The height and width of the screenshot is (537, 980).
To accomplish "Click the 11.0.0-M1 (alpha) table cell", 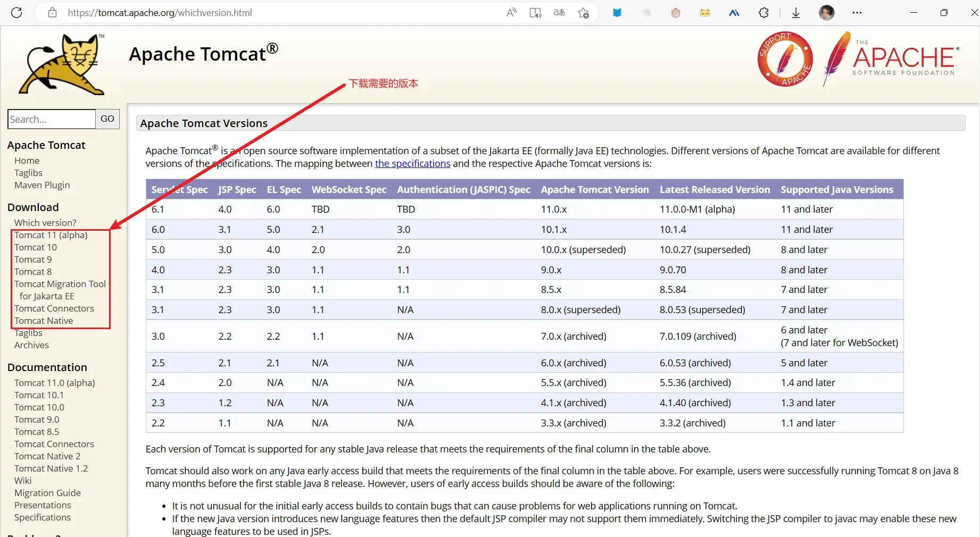I will click(x=697, y=209).
